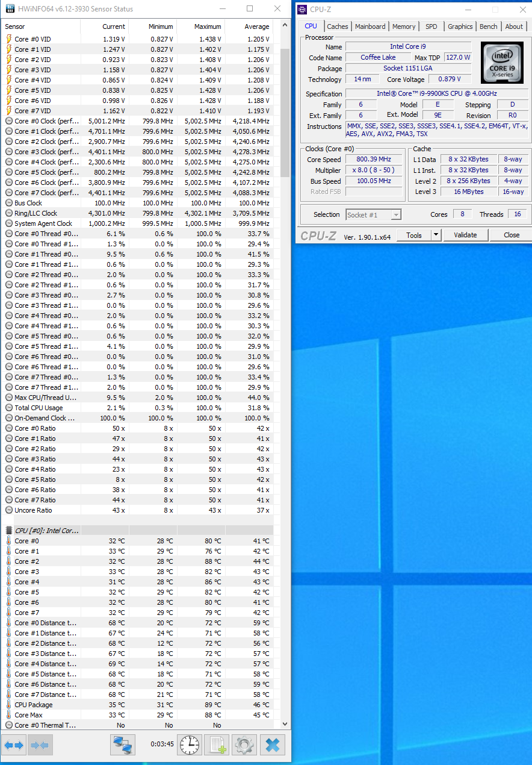Open HWiNFO sensor settings gear icon

(244, 745)
